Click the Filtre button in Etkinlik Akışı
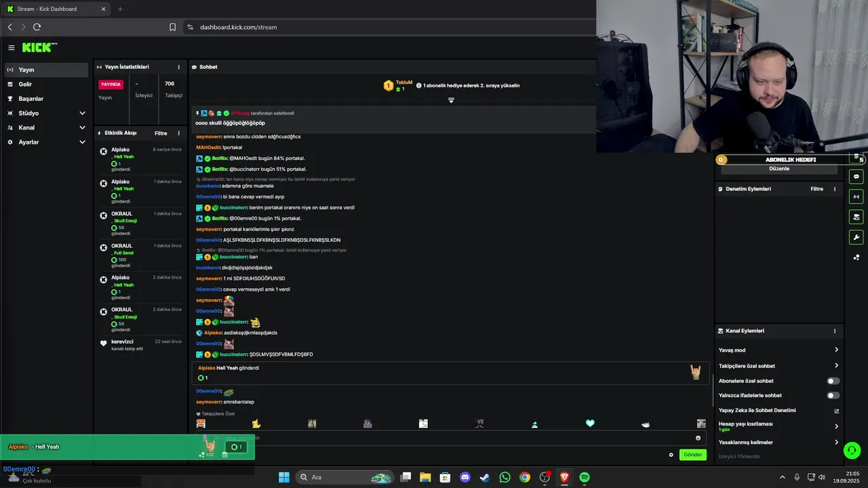 click(x=161, y=134)
